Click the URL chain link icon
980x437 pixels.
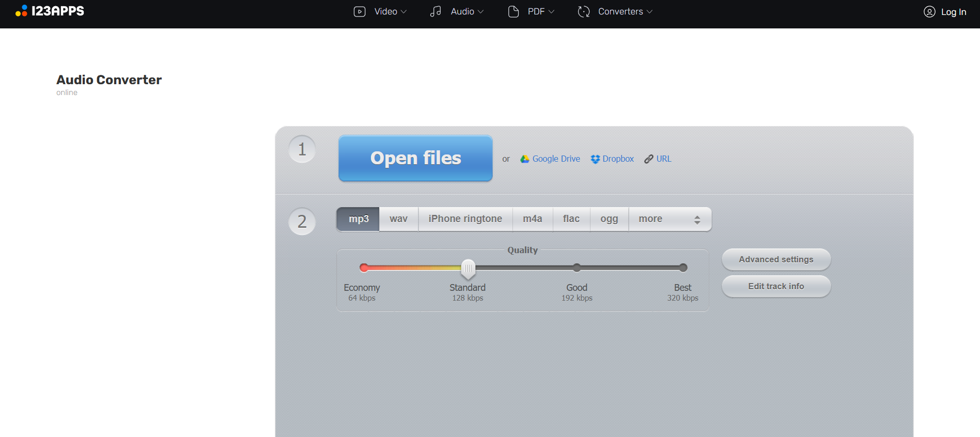(648, 159)
